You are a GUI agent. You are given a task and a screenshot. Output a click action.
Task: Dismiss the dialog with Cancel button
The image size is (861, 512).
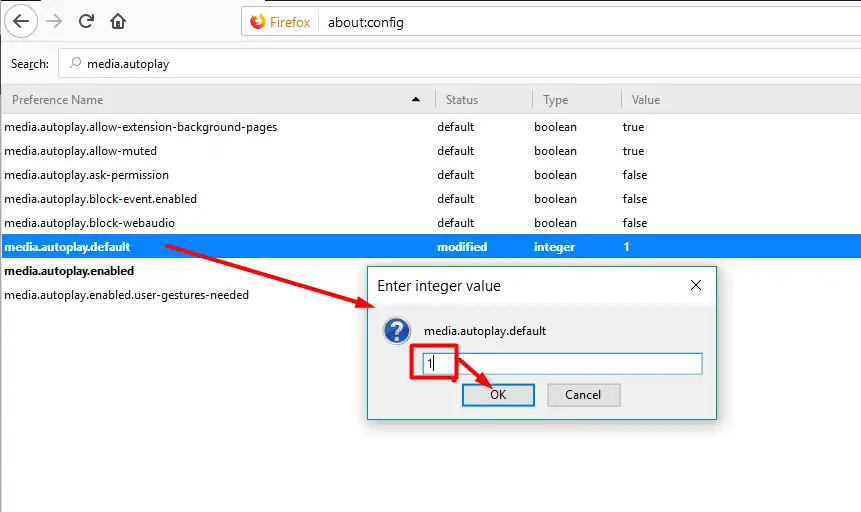tap(584, 395)
